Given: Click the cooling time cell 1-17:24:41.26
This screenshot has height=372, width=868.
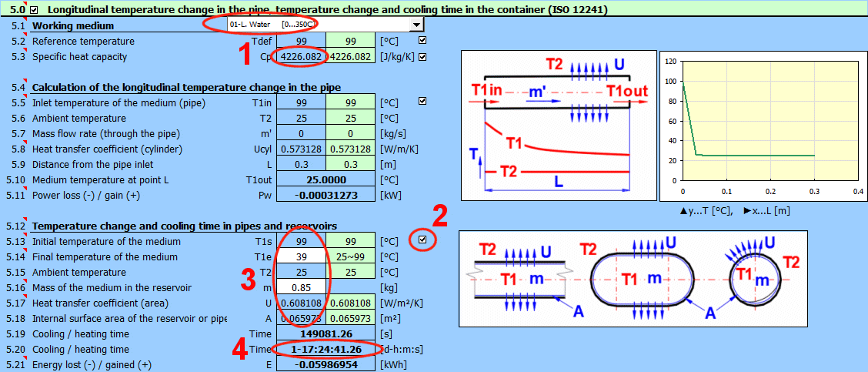Looking at the screenshot, I should (325, 350).
